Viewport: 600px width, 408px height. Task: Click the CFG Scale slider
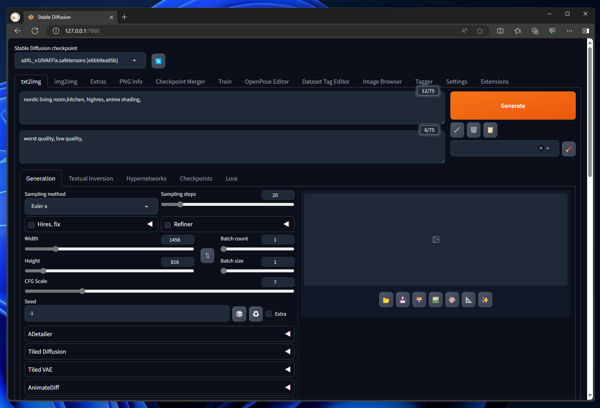(x=159, y=291)
